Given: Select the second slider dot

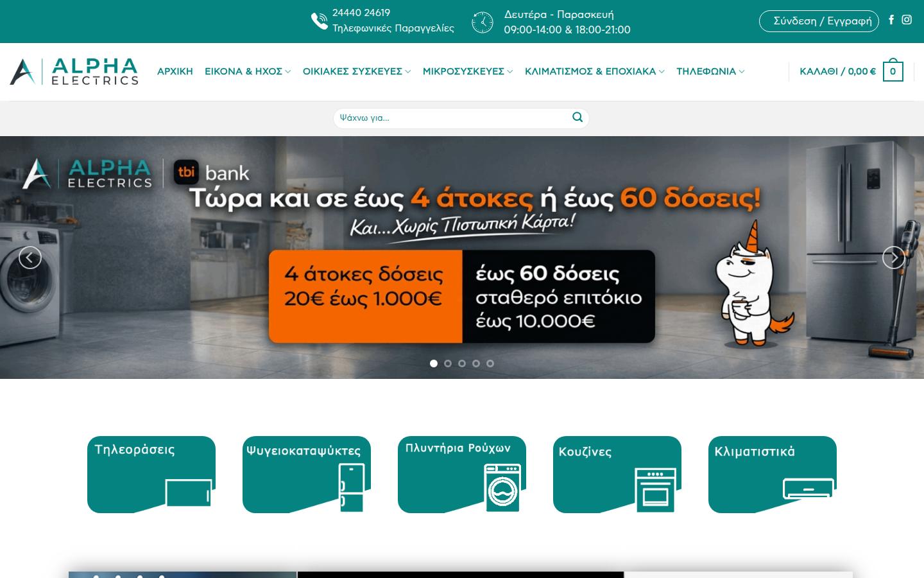Looking at the screenshot, I should (448, 363).
